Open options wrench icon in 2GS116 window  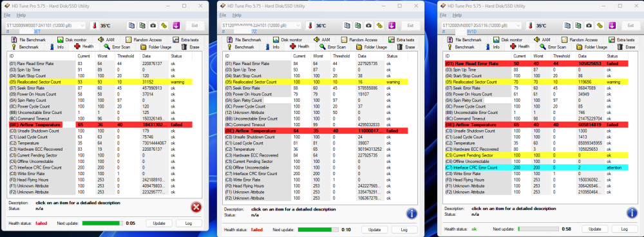click(x=600, y=26)
